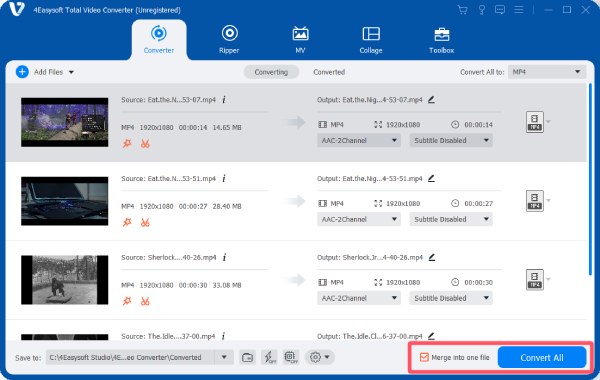Open the Converter tab
The width and height of the screenshot is (600, 380).
click(159, 40)
